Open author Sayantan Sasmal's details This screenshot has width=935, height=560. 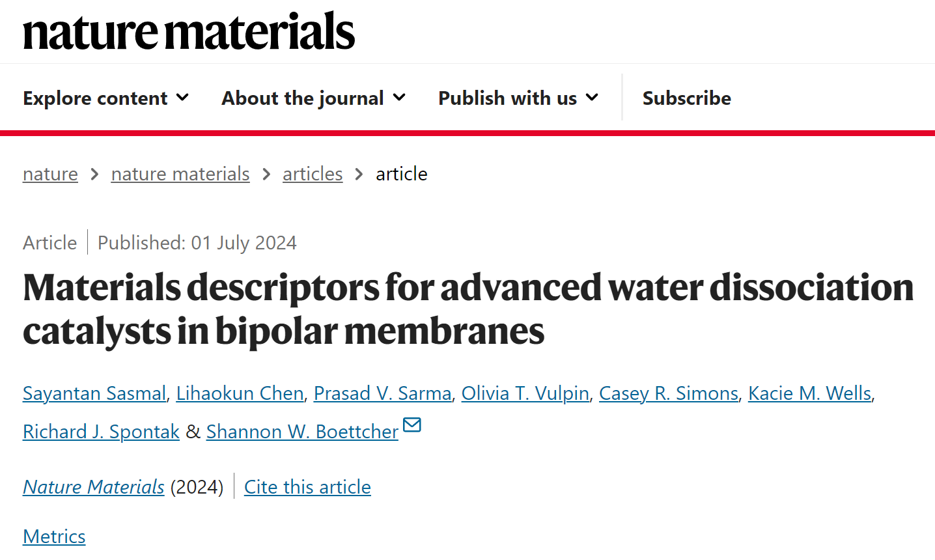[94, 393]
